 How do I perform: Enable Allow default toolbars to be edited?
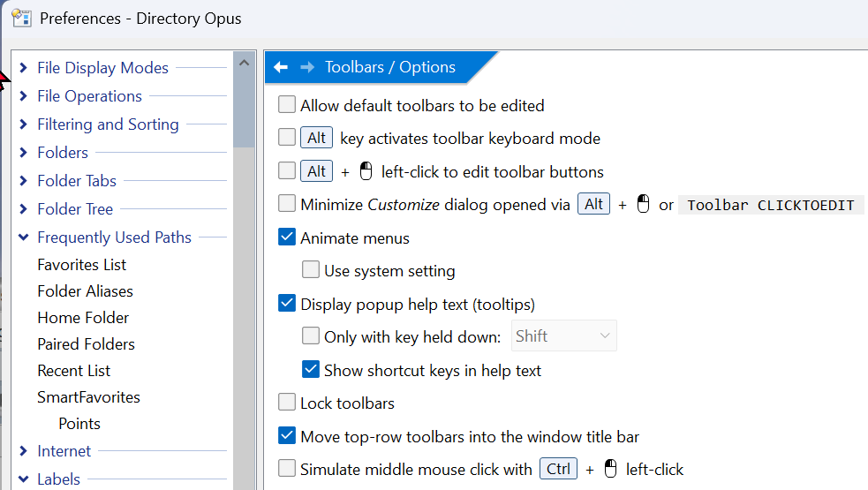click(287, 105)
